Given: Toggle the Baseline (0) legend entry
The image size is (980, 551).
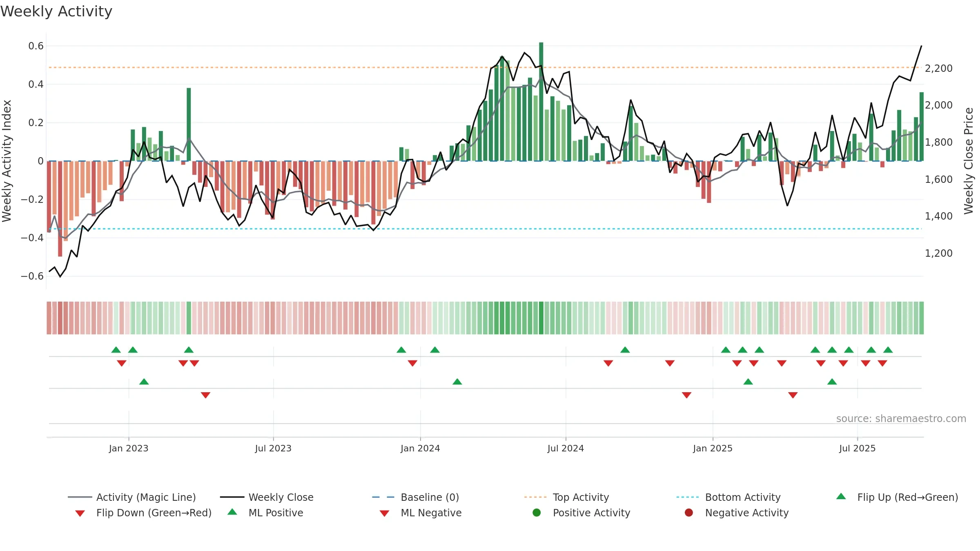Looking at the screenshot, I should pyautogui.click(x=416, y=497).
